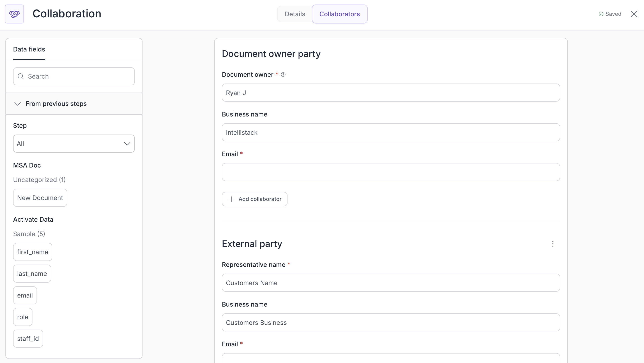Viewport: 644px width, 363px height.
Task: Click the magnifier icon in Search
Action: (x=21, y=76)
